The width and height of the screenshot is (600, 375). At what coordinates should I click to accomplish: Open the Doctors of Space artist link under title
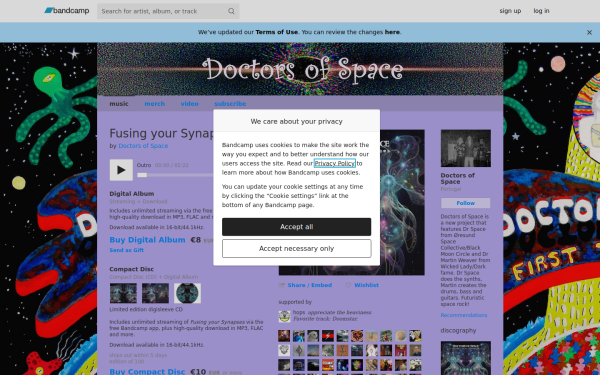click(143, 146)
